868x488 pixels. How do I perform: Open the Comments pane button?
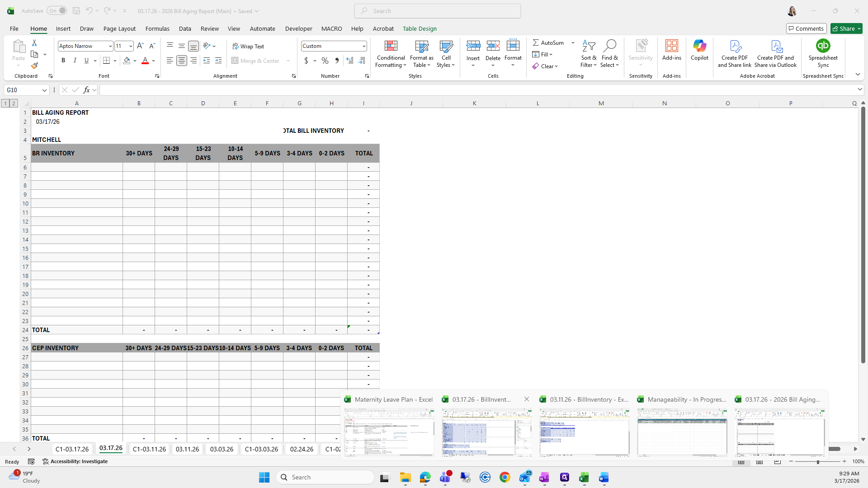coord(806,28)
